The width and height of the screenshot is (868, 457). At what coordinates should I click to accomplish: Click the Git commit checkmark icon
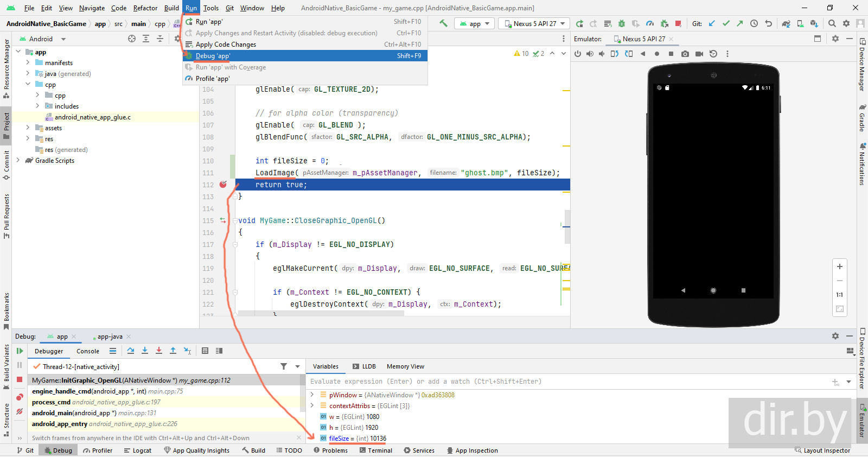pyautogui.click(x=726, y=23)
